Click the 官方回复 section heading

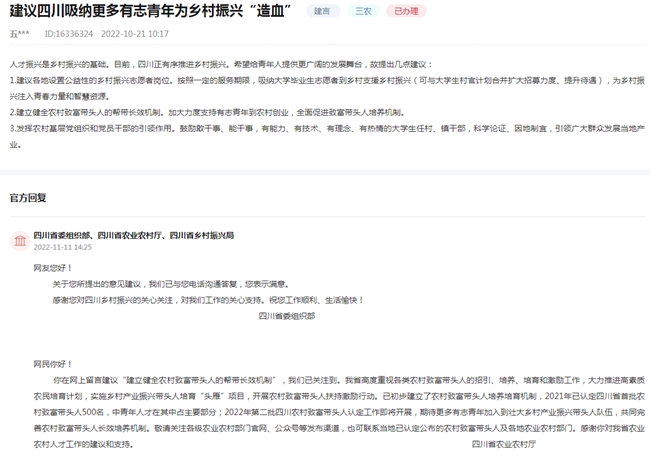coord(28,198)
